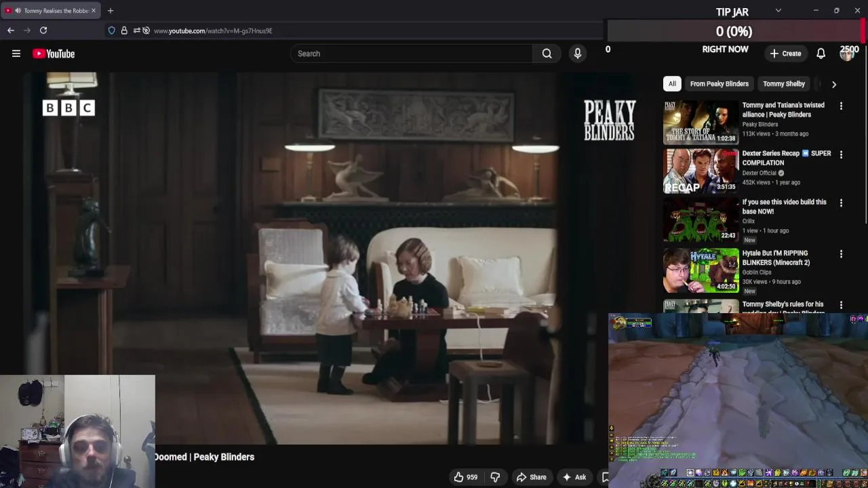Open YouTube notifications bell
The height and width of the screenshot is (488, 868).
(821, 54)
